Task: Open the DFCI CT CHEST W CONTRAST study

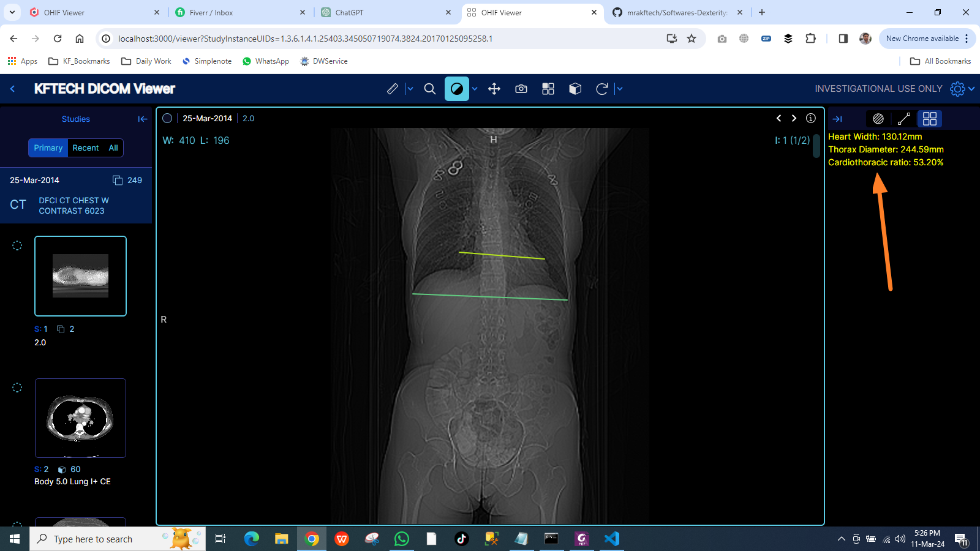Action: click(x=73, y=205)
